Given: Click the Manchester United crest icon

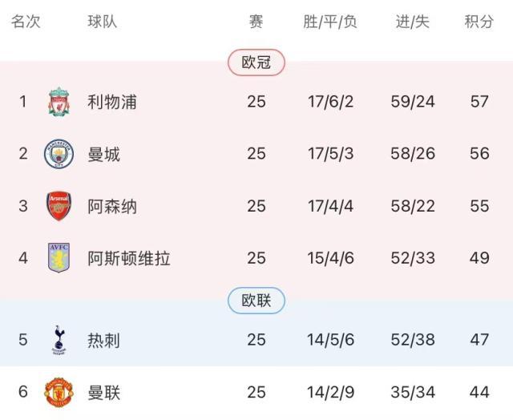Looking at the screenshot, I should [x=59, y=393].
